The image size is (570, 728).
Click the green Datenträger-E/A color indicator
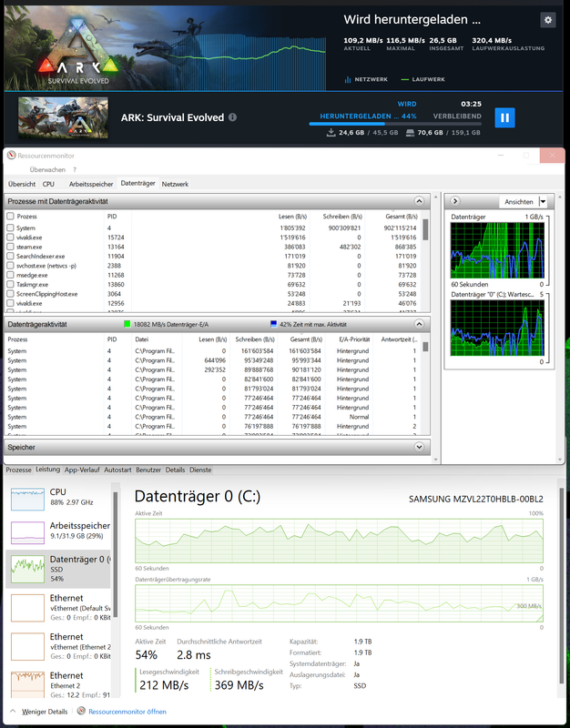(127, 324)
